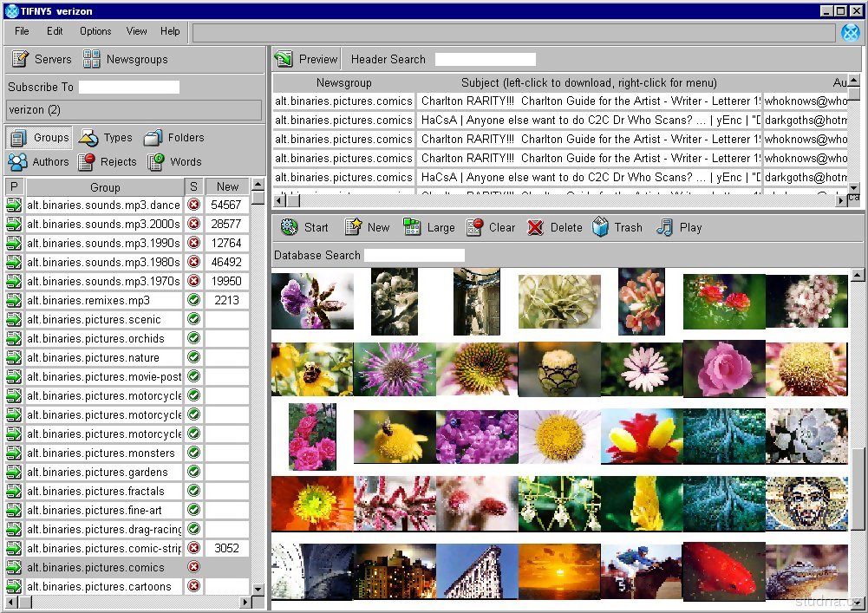Toggle the status icon for alt.binaries.pictures.cartoons

pos(193,587)
